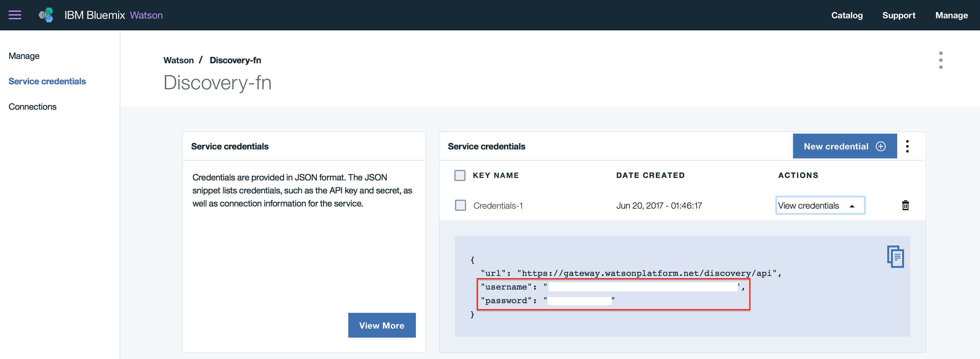The width and height of the screenshot is (980, 359).
Task: Open the Manage top navigation item
Action: click(x=951, y=15)
